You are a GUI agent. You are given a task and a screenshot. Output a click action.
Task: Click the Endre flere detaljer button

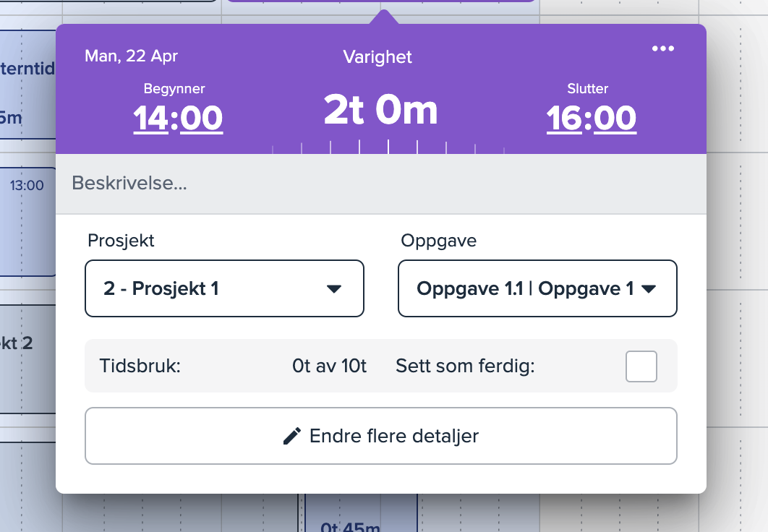(381, 436)
